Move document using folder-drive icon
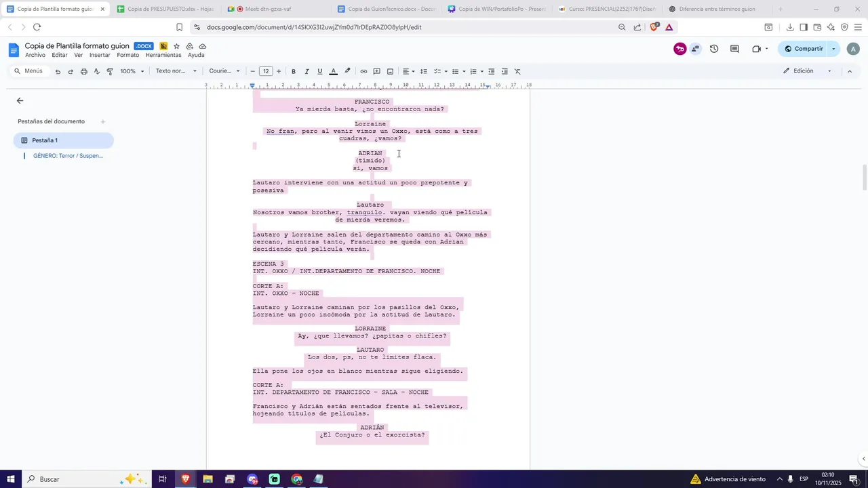The image size is (868, 488). (190, 46)
